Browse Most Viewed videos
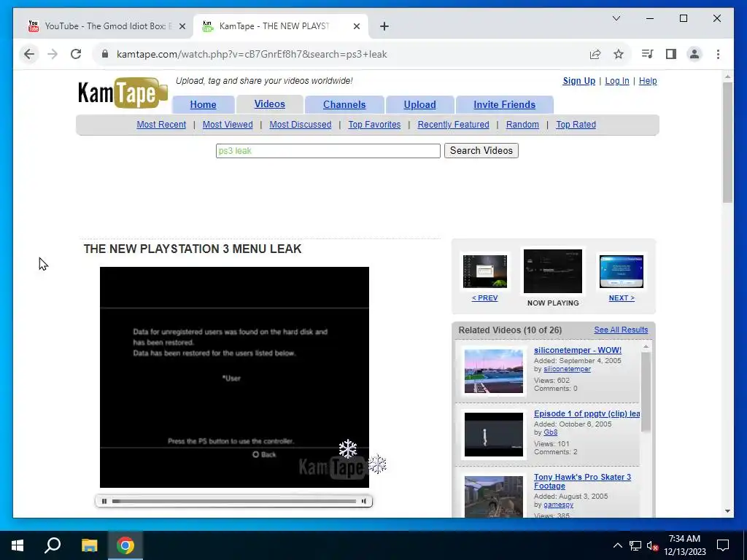The width and height of the screenshot is (747, 560). tap(228, 125)
